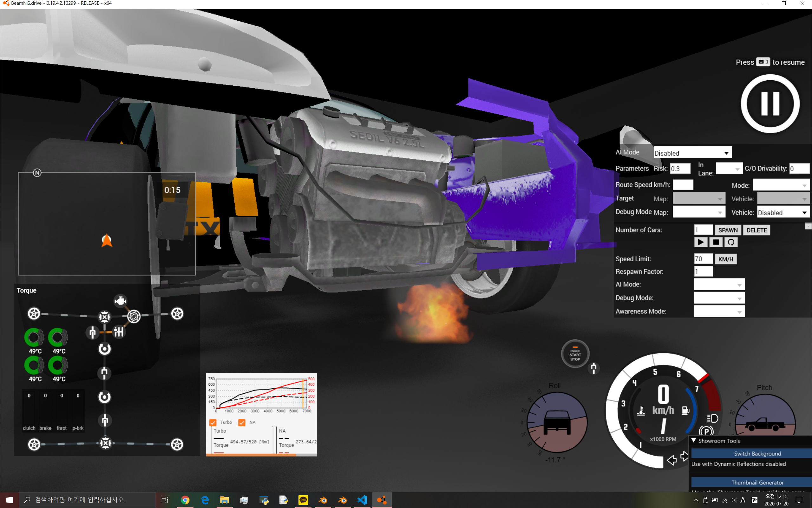This screenshot has height=508, width=812.
Task: Open Visual Studio Code from the taskbar
Action: (362, 500)
